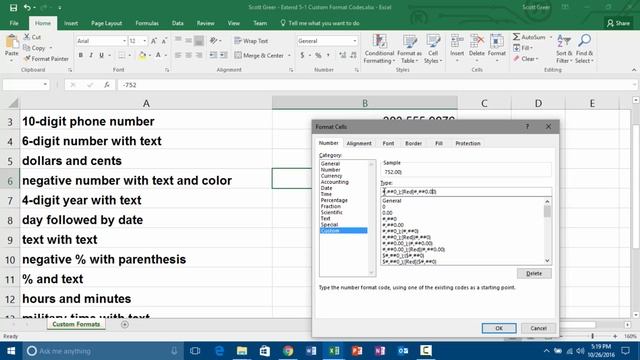640x360 pixels.
Task: Apply Percent Style icon
Action: click(x=318, y=55)
